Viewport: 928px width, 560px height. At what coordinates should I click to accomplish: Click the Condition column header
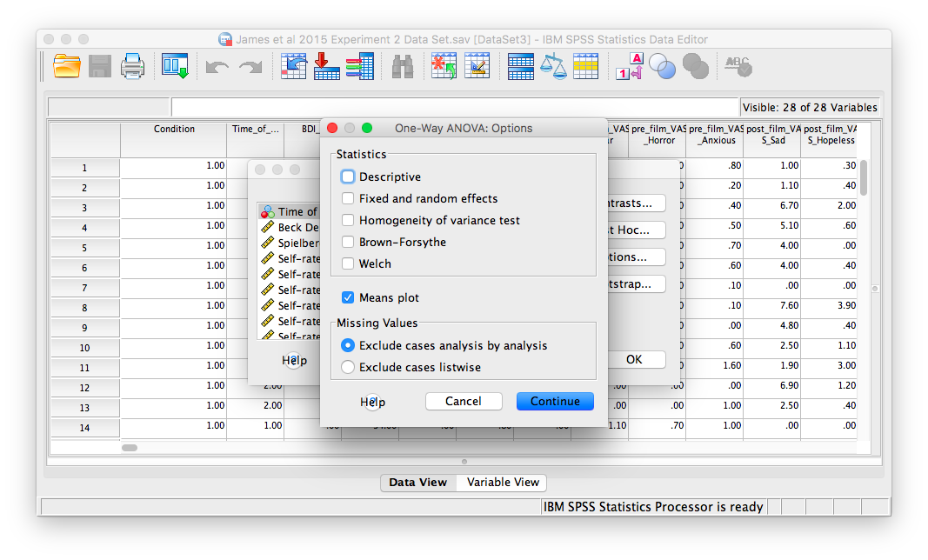173,140
